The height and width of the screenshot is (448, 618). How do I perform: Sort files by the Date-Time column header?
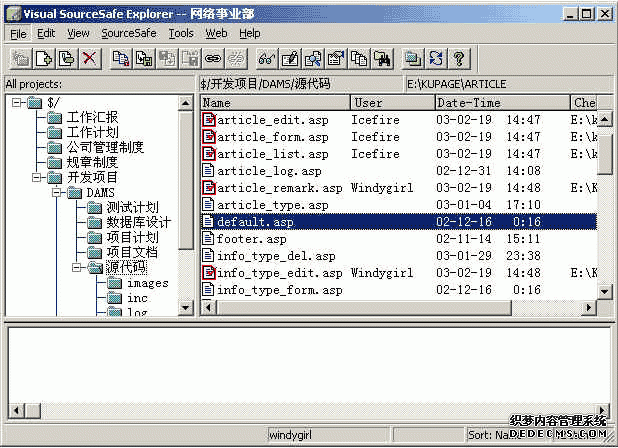(x=500, y=102)
